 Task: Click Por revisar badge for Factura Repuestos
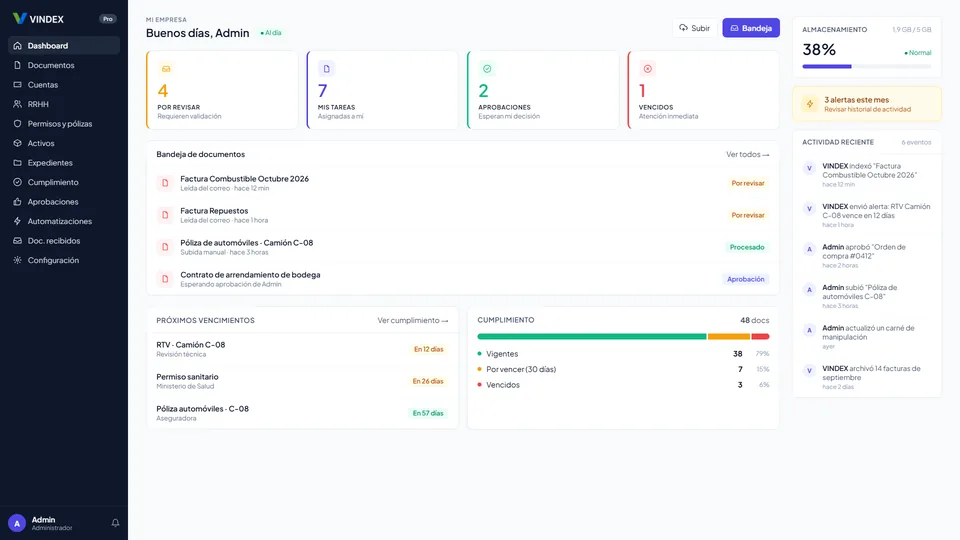748,215
